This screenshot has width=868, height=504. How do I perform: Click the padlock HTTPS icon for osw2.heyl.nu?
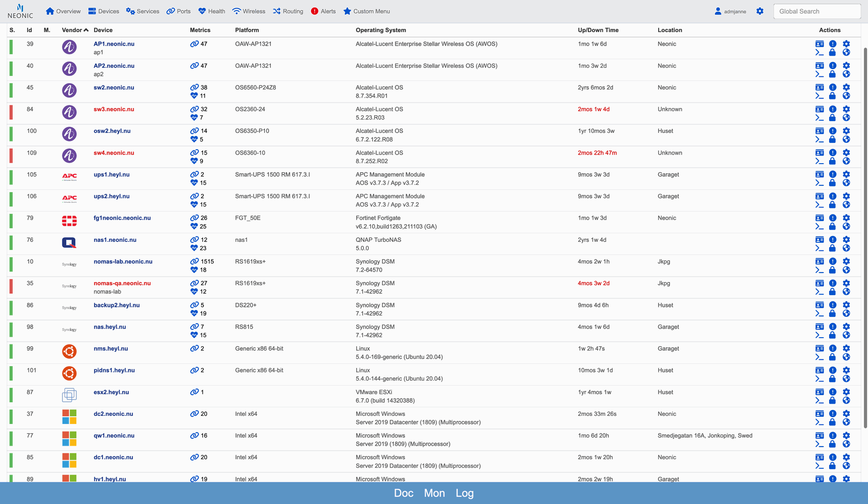(832, 139)
